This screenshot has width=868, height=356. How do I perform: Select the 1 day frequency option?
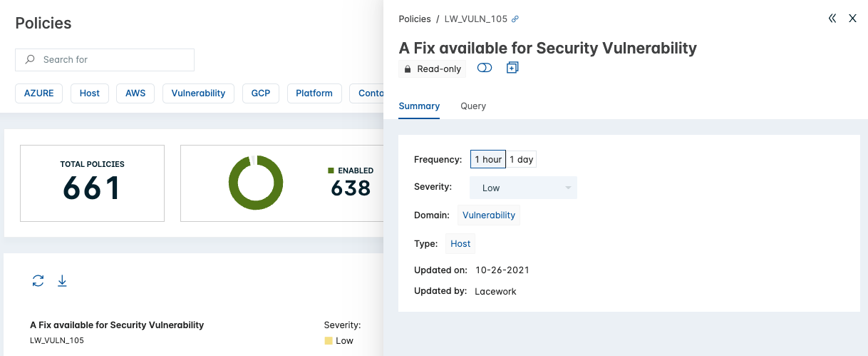[x=522, y=159]
